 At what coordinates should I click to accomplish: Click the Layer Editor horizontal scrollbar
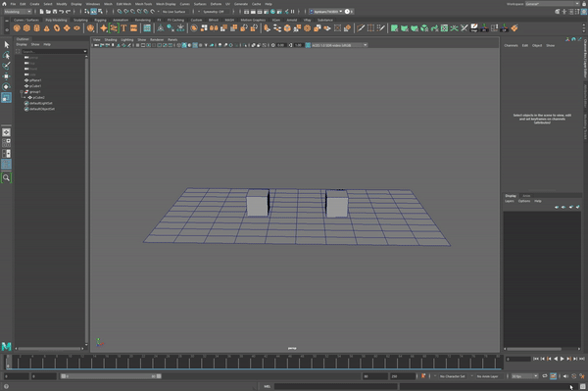point(534,349)
